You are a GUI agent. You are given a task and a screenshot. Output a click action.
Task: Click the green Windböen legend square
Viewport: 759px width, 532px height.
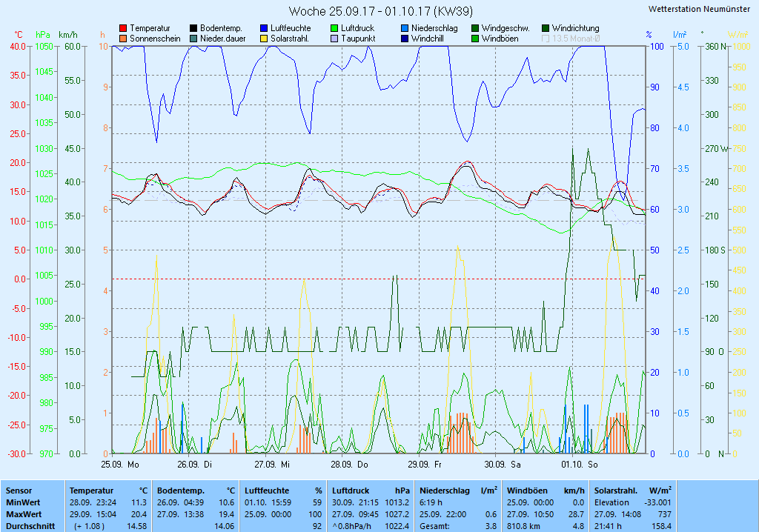coord(476,39)
